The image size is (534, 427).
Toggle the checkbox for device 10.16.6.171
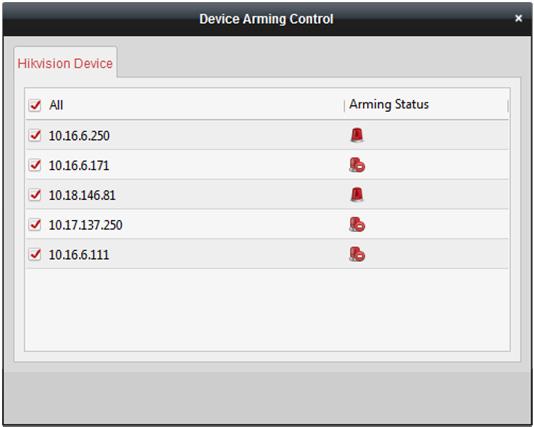tap(35, 165)
